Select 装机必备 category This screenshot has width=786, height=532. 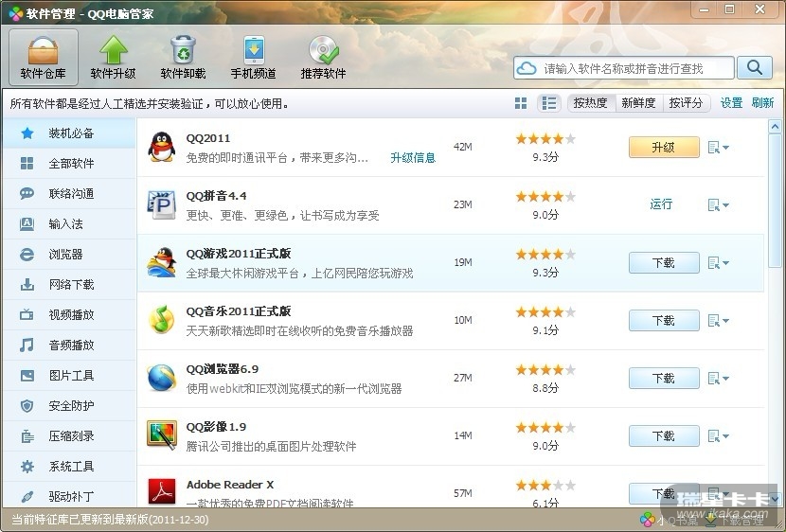click(x=69, y=133)
